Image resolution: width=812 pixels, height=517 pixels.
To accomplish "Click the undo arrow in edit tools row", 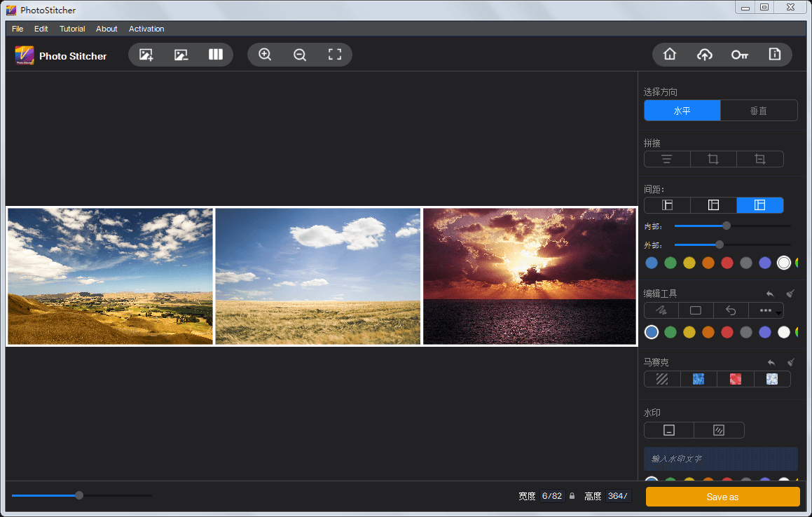I will pos(731,310).
